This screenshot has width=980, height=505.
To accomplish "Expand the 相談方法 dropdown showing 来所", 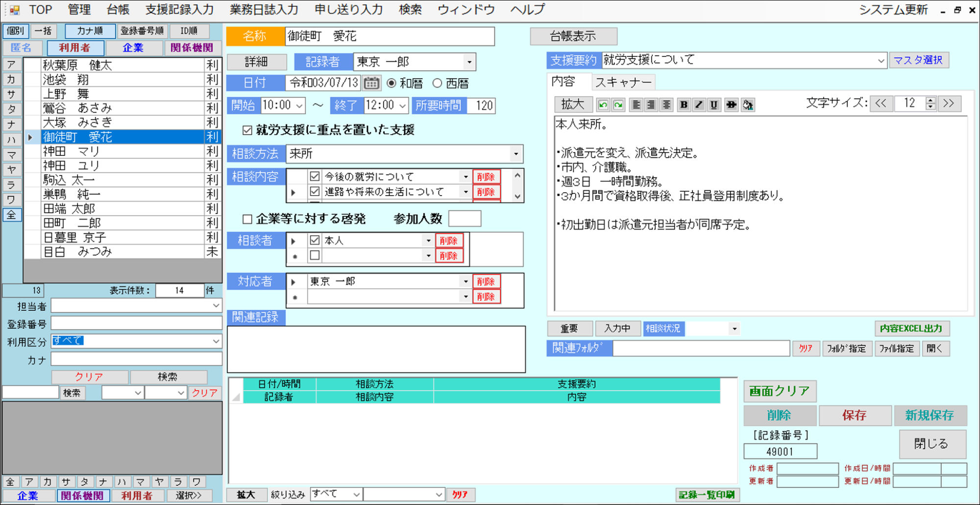I will click(x=516, y=154).
